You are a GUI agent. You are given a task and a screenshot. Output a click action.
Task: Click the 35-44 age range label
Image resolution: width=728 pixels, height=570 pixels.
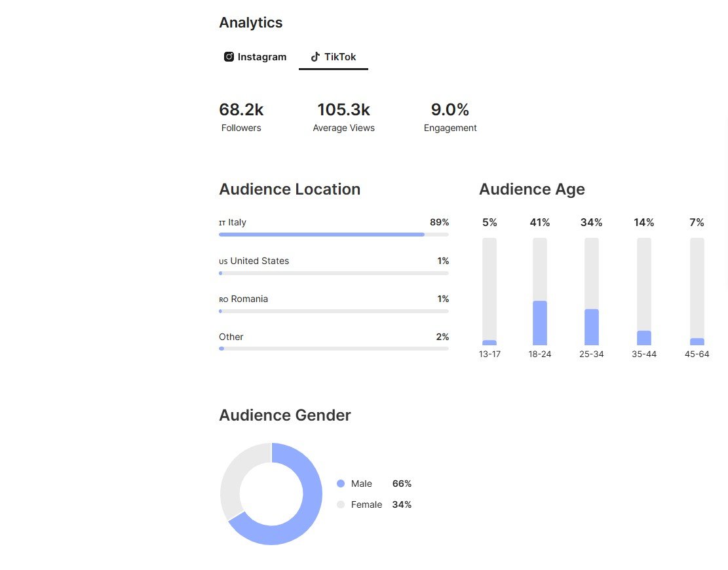click(x=644, y=354)
